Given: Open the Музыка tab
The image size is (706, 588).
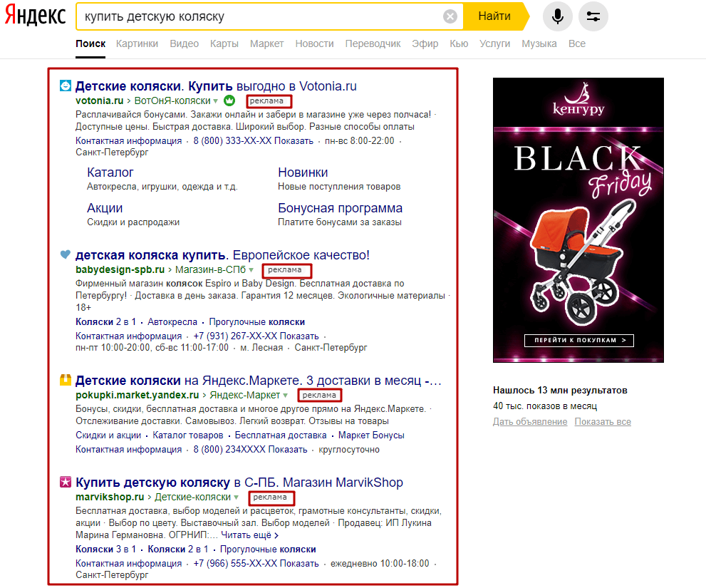Looking at the screenshot, I should click(x=539, y=43).
